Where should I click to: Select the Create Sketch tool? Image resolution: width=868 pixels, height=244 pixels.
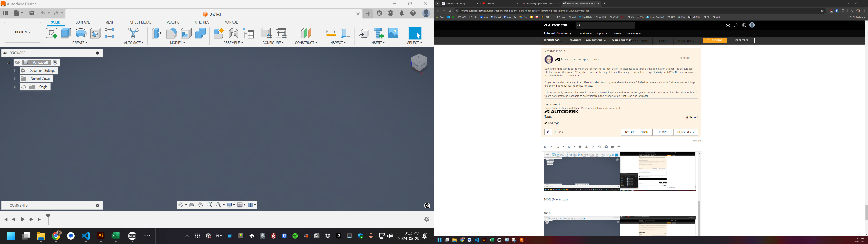coord(52,33)
